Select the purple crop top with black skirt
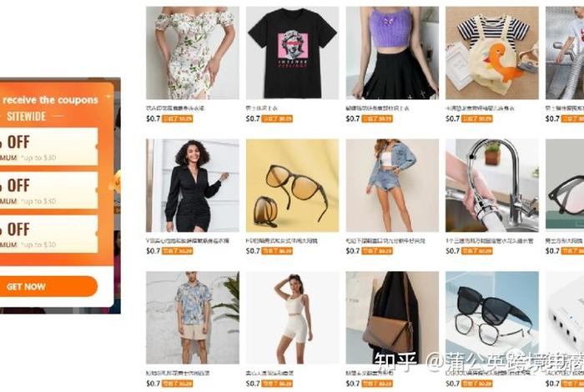 [392, 53]
